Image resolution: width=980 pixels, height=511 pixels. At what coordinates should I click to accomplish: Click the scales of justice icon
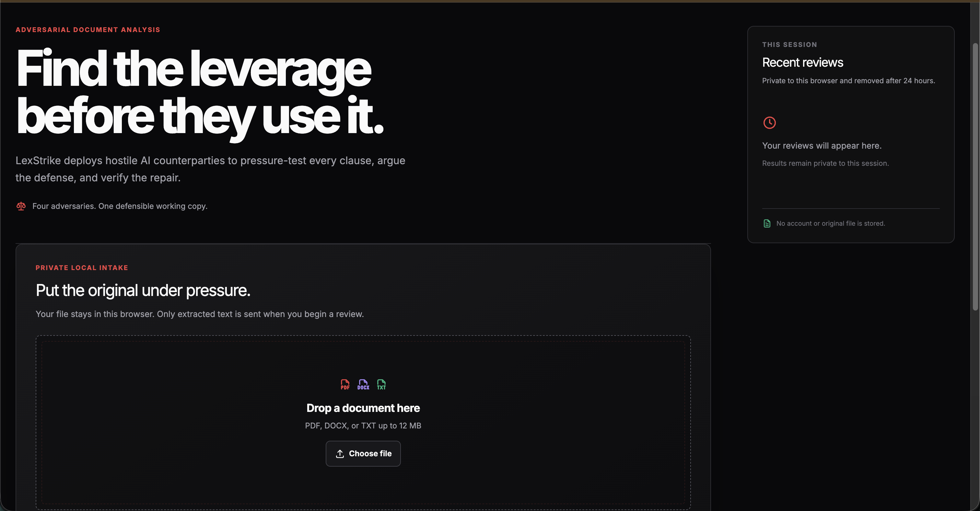click(21, 206)
